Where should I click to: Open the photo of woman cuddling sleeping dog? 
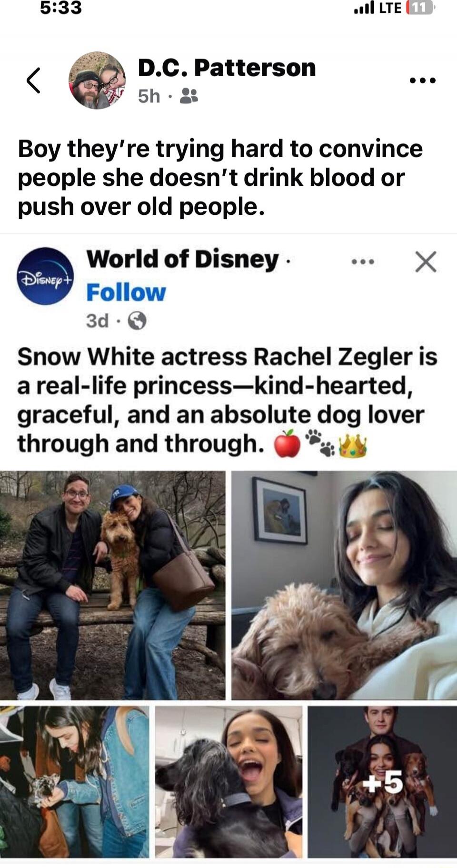point(344,585)
